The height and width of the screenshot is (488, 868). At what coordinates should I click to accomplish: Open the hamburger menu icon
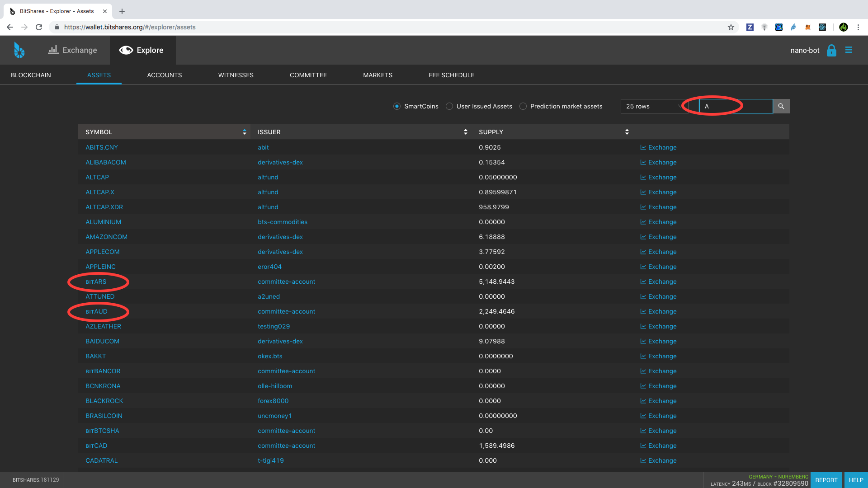tap(849, 50)
